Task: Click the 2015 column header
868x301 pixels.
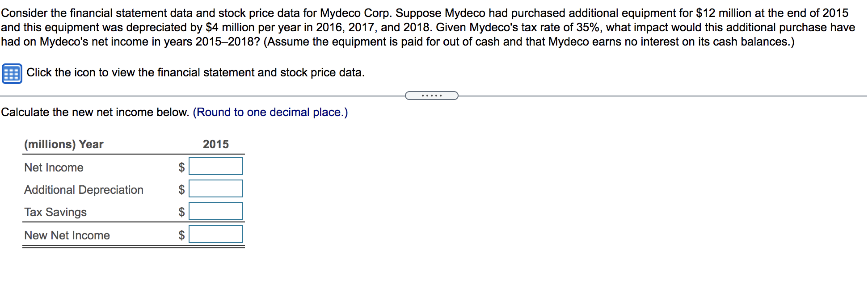Action: pos(215,144)
